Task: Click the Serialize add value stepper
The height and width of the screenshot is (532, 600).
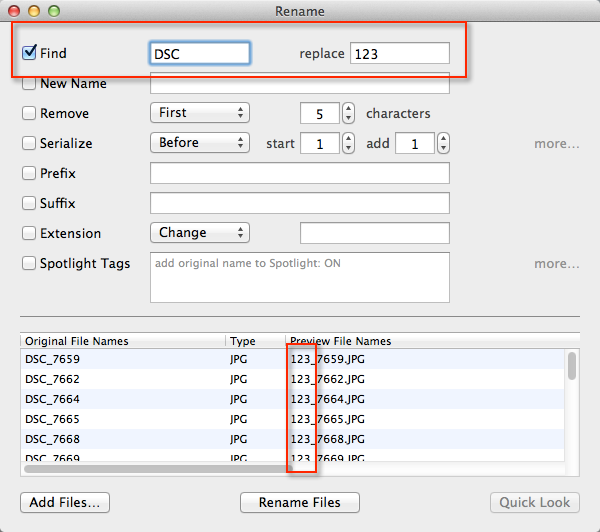Action: click(x=443, y=144)
